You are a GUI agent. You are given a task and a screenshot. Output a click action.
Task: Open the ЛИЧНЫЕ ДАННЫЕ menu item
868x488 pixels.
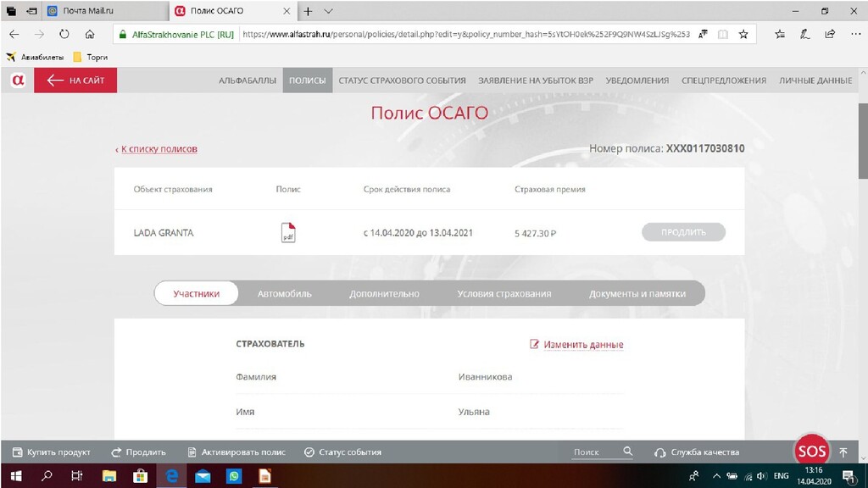click(x=815, y=80)
